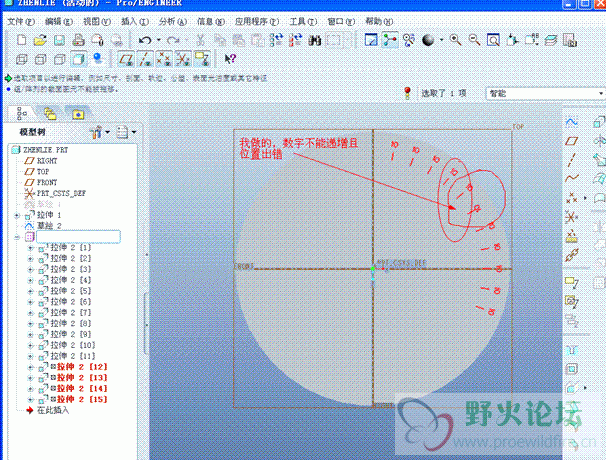This screenshot has height=460, width=606.
Task: Click the Redo arrow icon
Action: pyautogui.click(x=173, y=40)
